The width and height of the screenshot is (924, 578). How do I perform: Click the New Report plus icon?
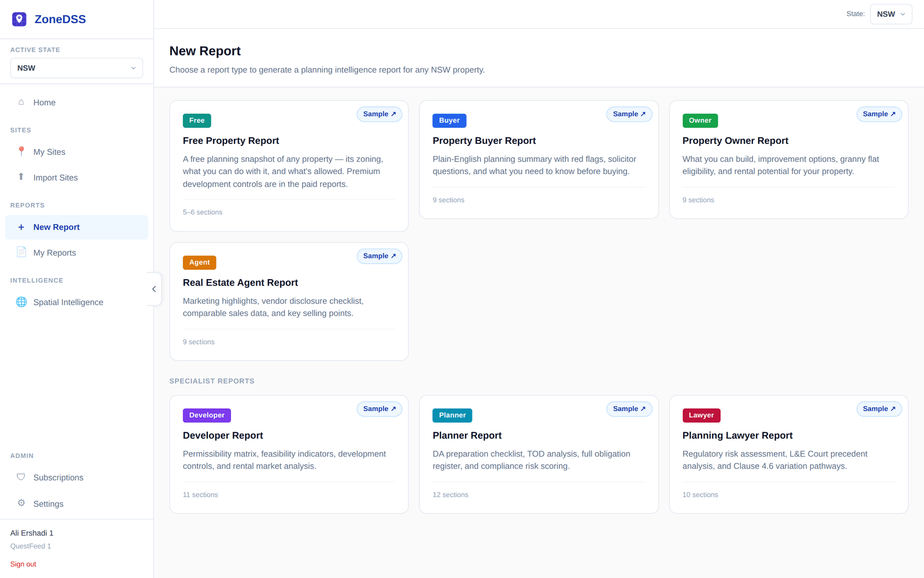[21, 227]
